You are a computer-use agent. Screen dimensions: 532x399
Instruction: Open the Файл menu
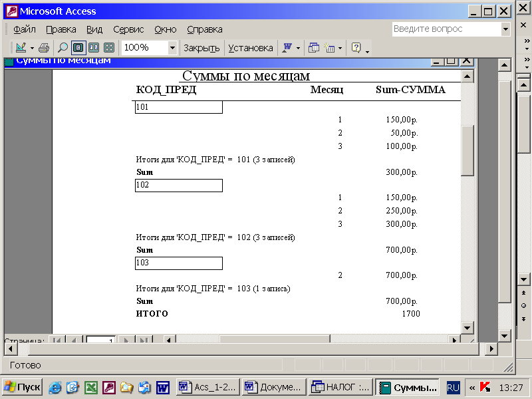point(25,29)
